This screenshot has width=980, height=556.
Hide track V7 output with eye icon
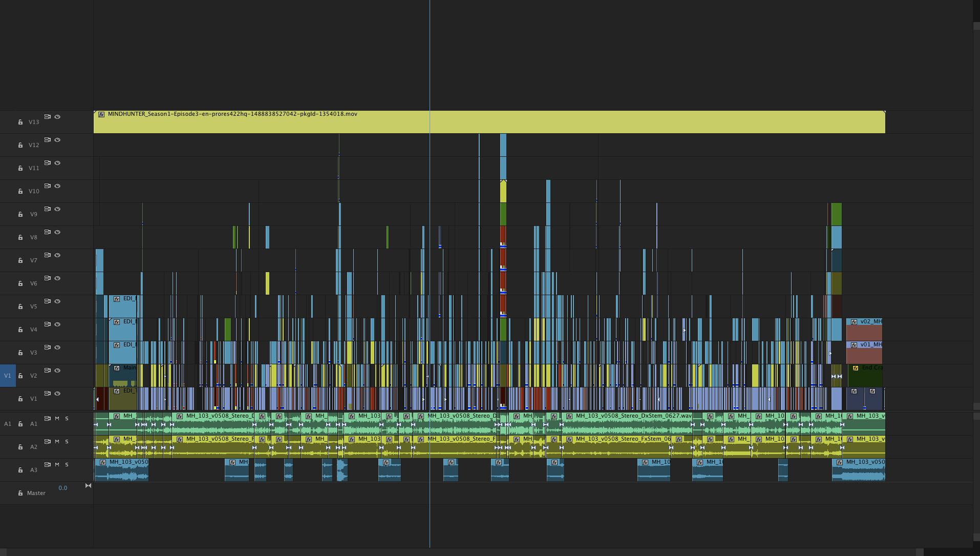pyautogui.click(x=57, y=255)
